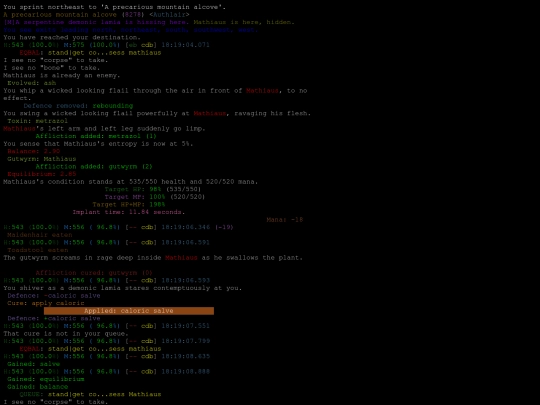Click the "QUEUE: stand|get co...sess Mathiaus" line
540x405 pixels.
[x=90, y=394]
